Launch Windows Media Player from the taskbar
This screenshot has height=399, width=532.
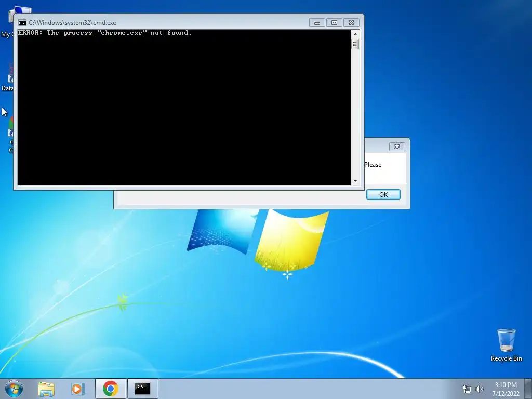pos(78,389)
